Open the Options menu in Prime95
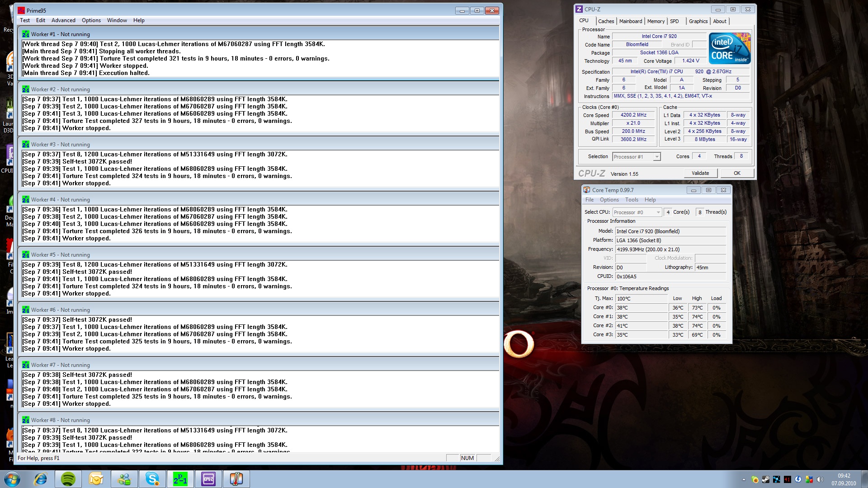Viewport: 868px width, 488px height. click(91, 20)
